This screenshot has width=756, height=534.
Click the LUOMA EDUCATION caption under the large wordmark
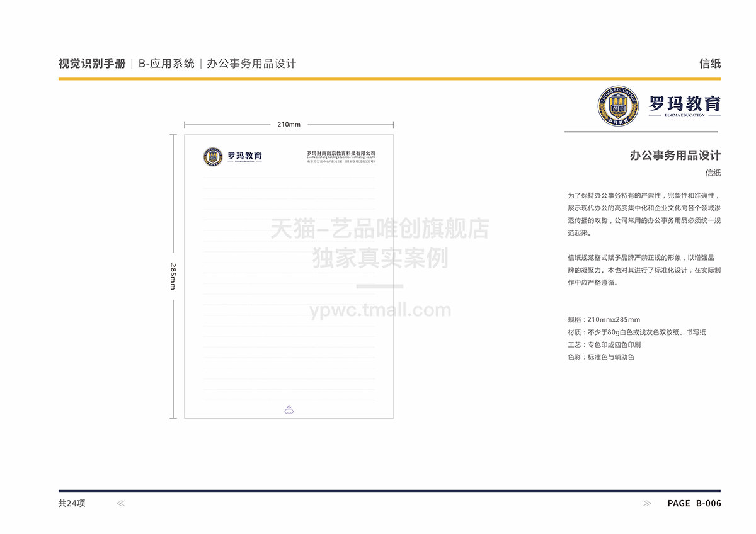(684, 115)
